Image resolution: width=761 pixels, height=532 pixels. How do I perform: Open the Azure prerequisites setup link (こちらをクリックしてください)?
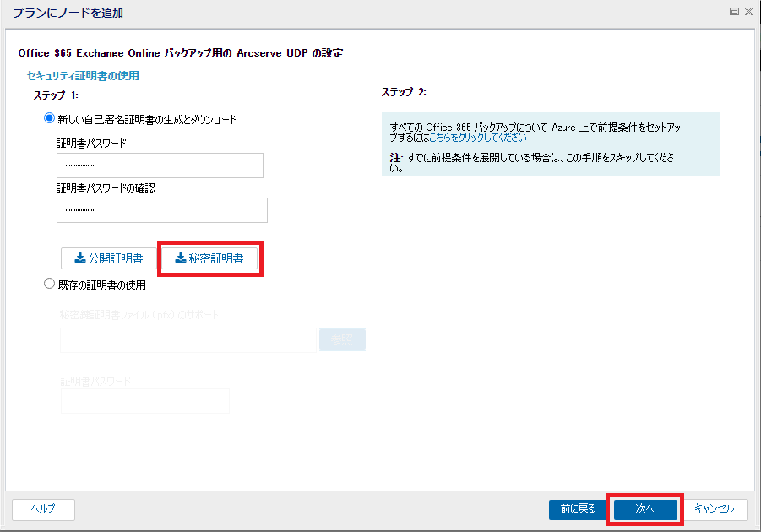pyautogui.click(x=477, y=138)
